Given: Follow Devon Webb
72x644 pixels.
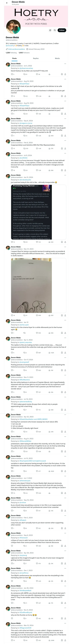Looking at the screenshot, I should point(62,30).
